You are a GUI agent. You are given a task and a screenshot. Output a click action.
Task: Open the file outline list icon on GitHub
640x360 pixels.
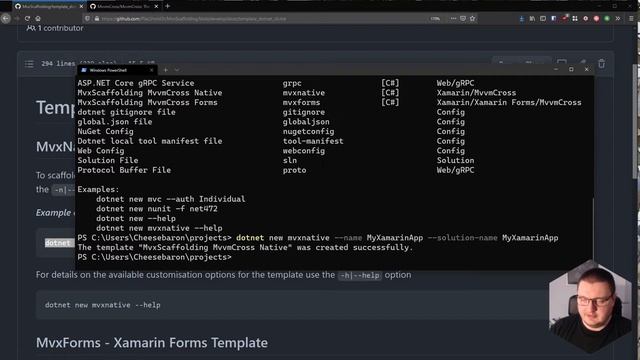tap(29, 64)
